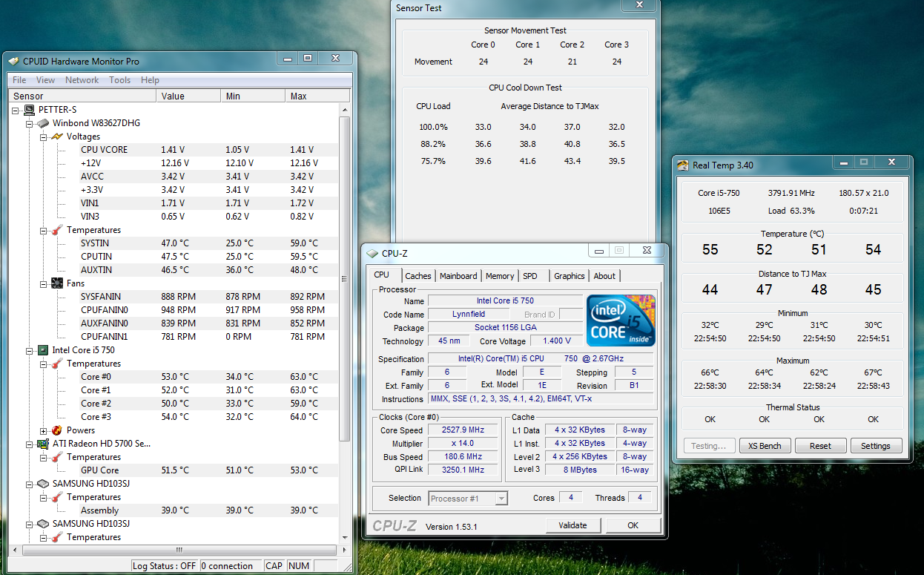The image size is (924, 575).
Task: Open the Network menu
Action: pos(82,80)
